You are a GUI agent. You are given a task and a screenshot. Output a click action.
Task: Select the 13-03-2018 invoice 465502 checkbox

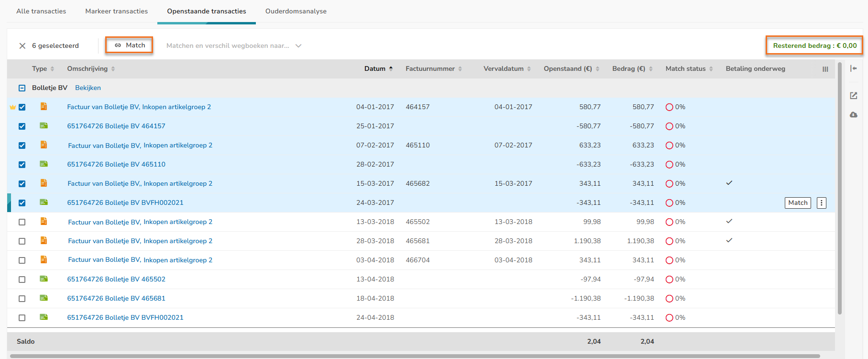(x=22, y=222)
